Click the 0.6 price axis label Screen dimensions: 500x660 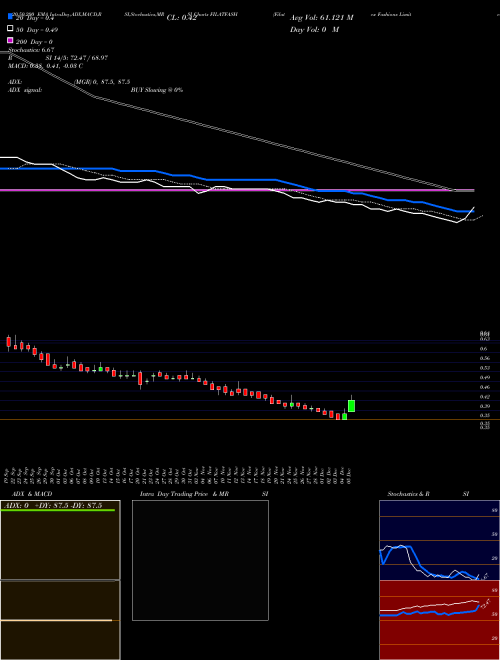(483, 349)
